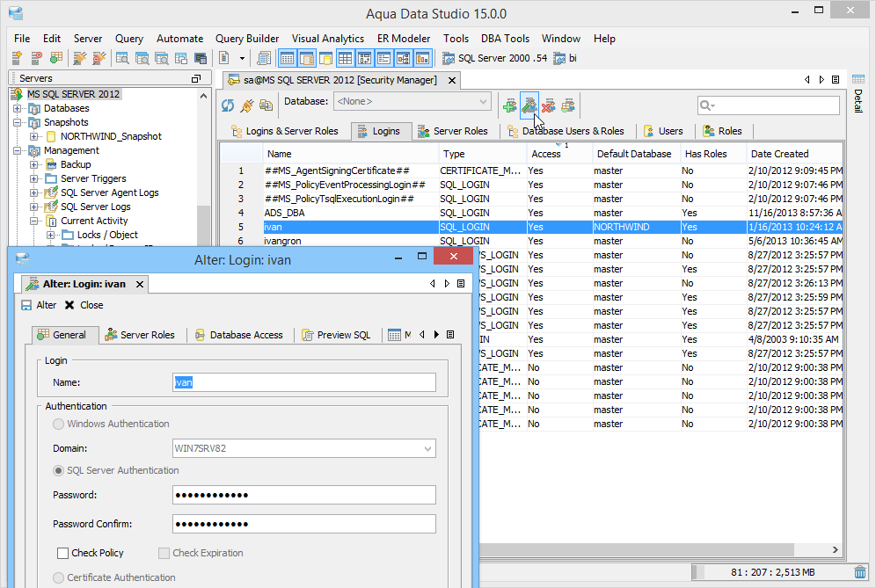
Task: Click the Password Confirm field
Action: click(304, 524)
